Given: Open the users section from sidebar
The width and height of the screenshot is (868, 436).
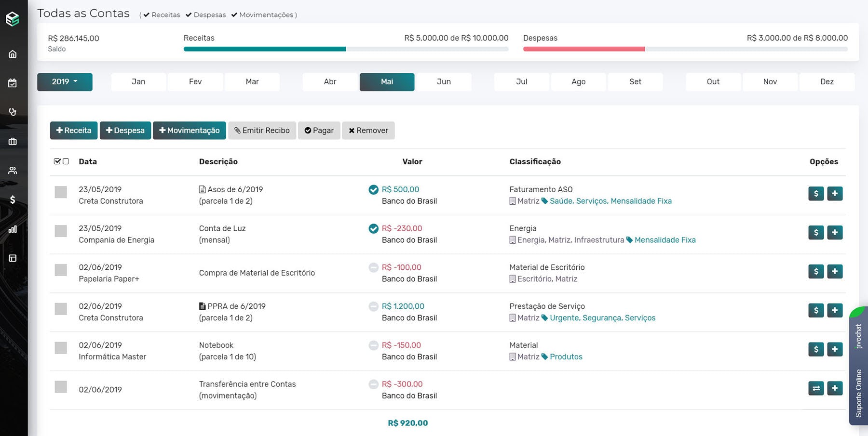Looking at the screenshot, I should coord(13,170).
